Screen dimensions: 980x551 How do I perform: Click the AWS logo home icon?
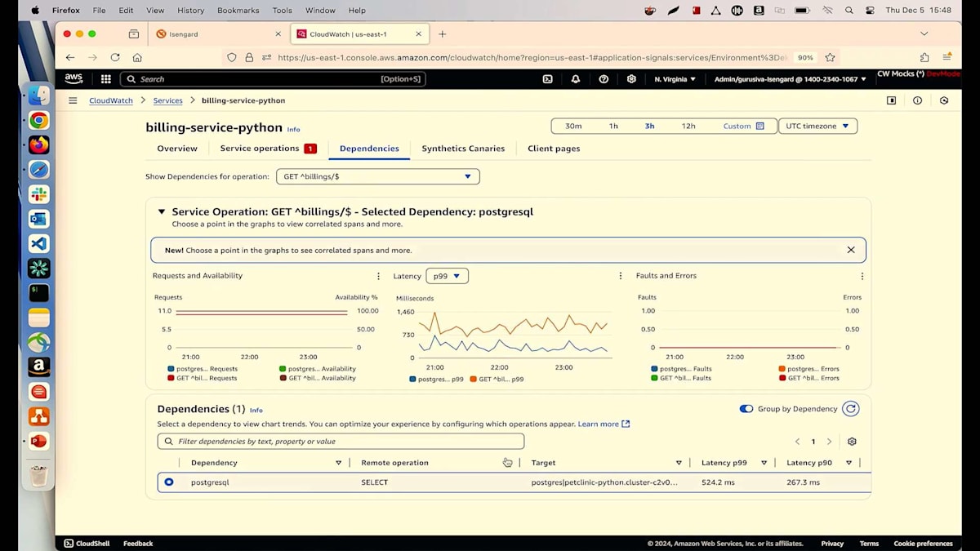(x=73, y=79)
